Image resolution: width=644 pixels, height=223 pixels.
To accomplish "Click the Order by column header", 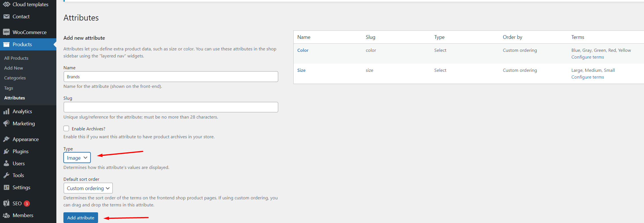I will point(512,37).
